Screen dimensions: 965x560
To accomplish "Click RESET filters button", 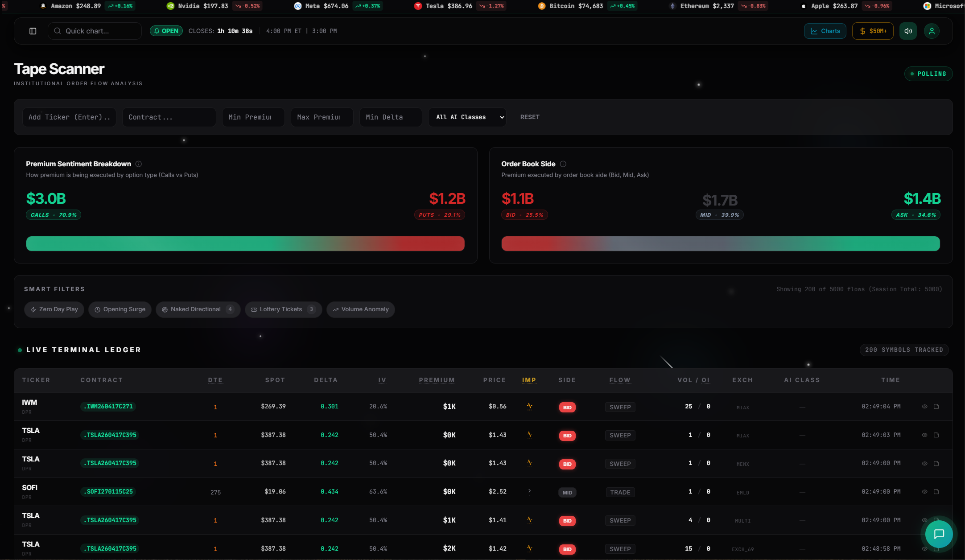I will click(x=530, y=117).
